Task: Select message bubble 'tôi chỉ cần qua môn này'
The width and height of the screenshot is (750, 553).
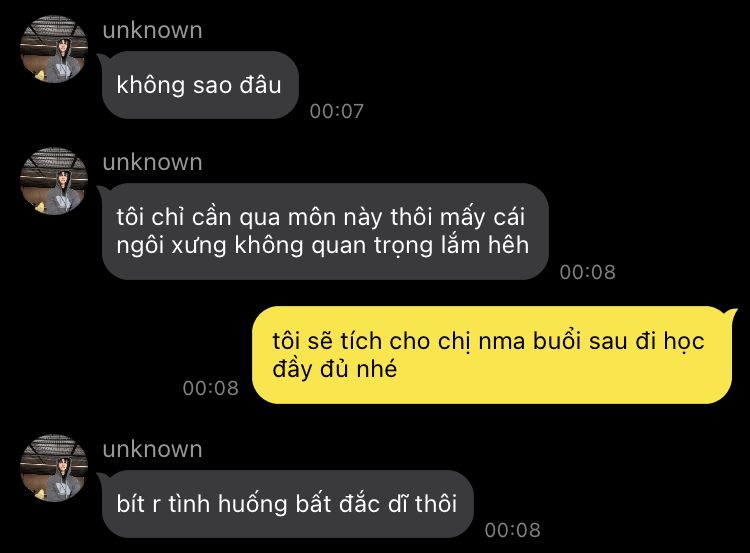Action: click(x=325, y=231)
